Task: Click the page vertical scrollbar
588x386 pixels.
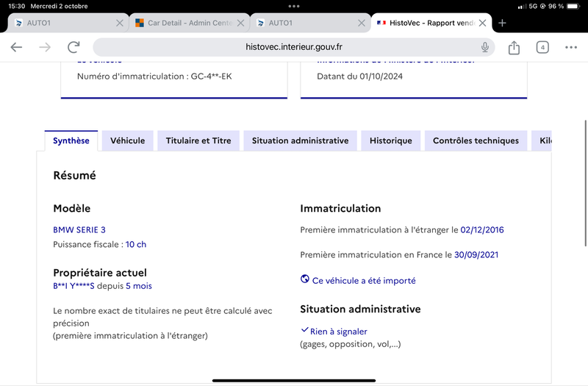Action: [x=585, y=183]
